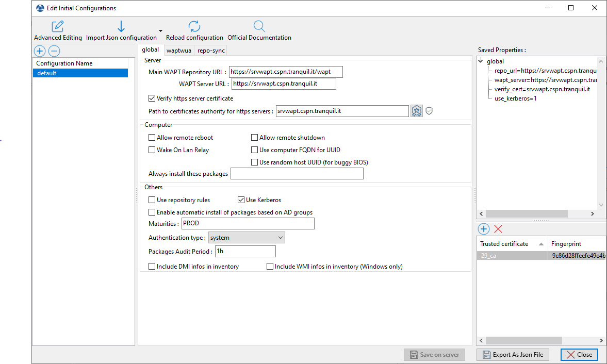
Task: Click certificates authority path field
Action: pos(342,111)
